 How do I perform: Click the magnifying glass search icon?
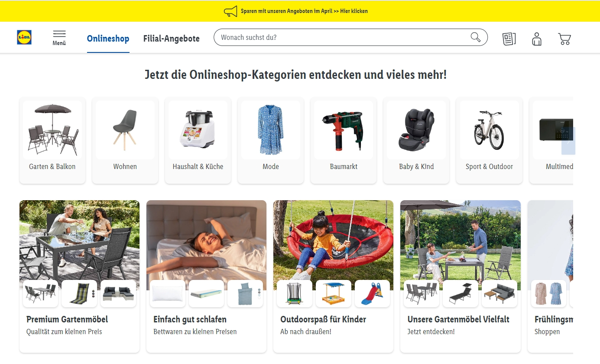(x=476, y=37)
